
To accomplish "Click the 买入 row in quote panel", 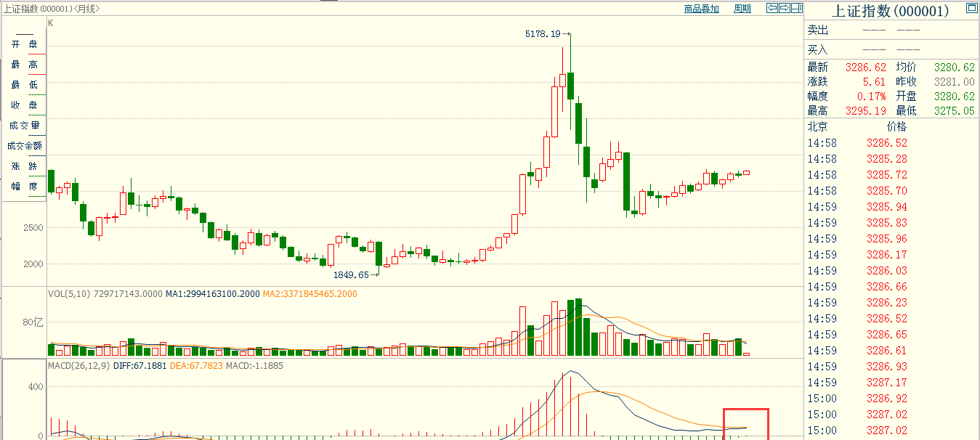I will tap(892, 49).
